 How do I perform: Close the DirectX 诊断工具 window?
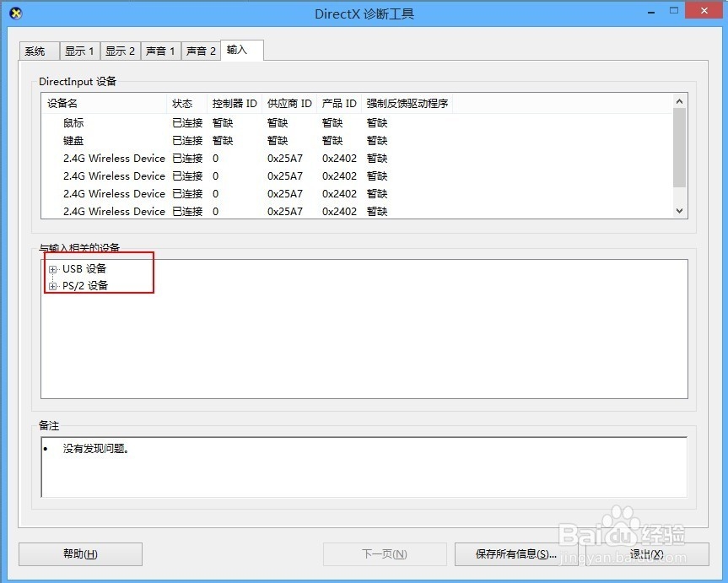click(x=704, y=11)
